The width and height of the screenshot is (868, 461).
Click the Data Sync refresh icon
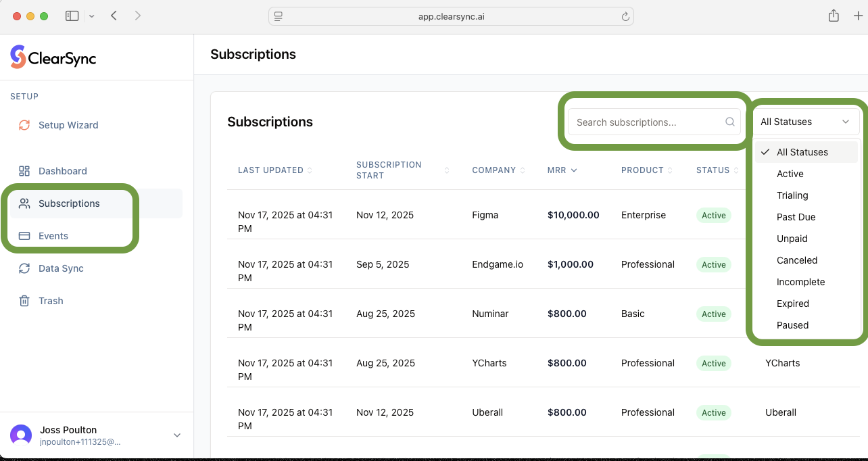(x=24, y=268)
